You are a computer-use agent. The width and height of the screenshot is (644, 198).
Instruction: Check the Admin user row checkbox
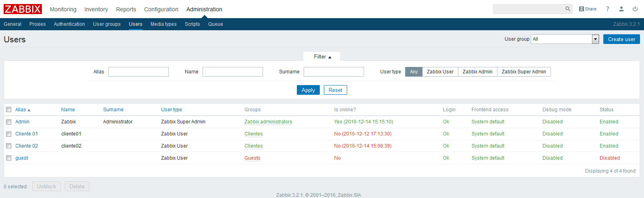click(x=8, y=122)
